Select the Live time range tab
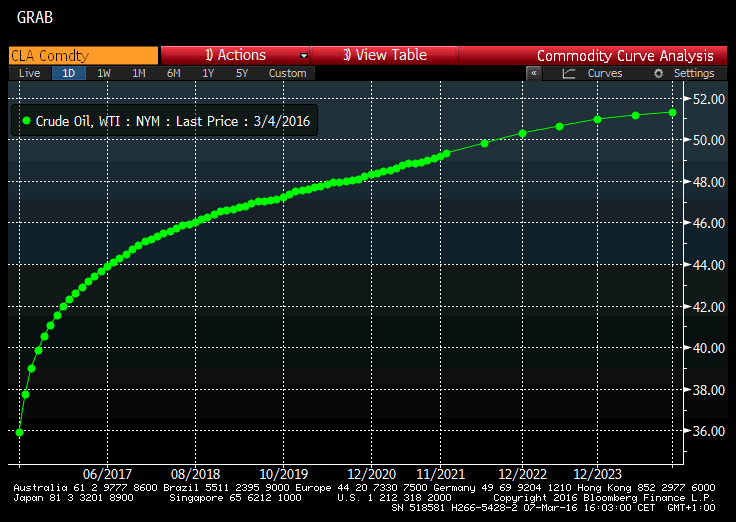Image resolution: width=736 pixels, height=522 pixels. 30,73
